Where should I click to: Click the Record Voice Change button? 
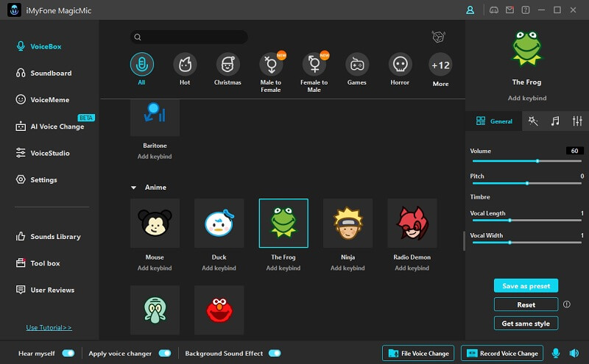click(502, 353)
